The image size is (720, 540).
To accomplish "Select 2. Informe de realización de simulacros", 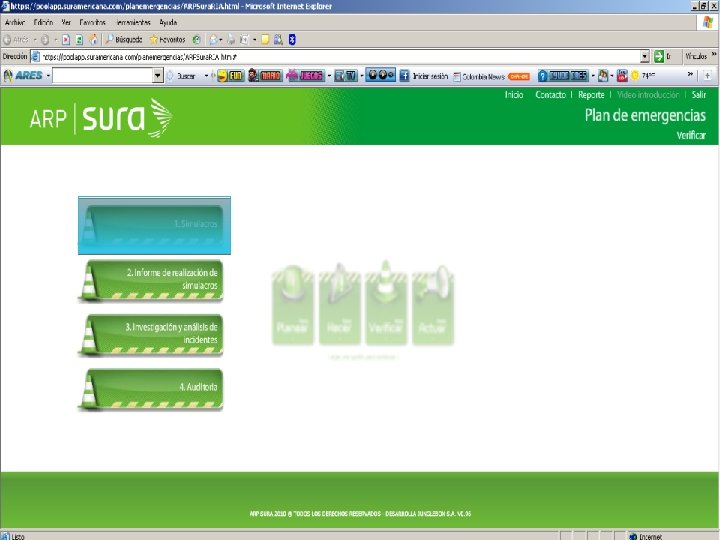I will click(151, 281).
